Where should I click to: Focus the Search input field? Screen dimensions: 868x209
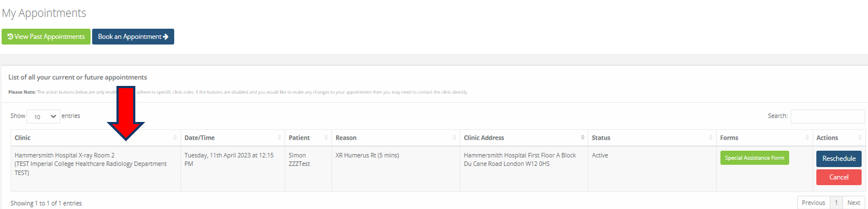(828, 116)
